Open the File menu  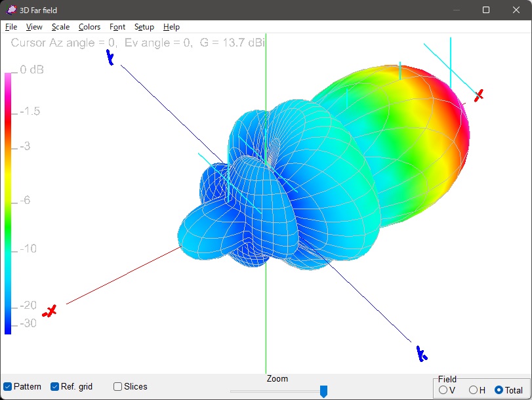click(x=11, y=27)
